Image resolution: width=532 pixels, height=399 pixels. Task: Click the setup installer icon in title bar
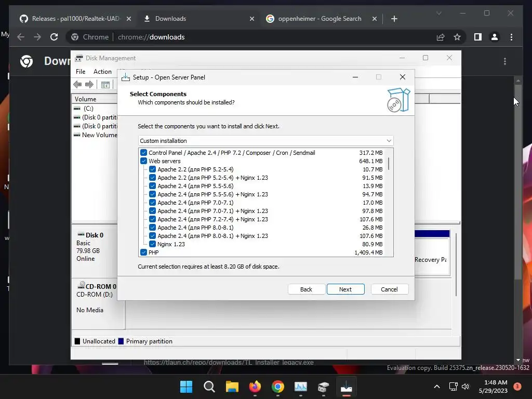click(x=126, y=77)
